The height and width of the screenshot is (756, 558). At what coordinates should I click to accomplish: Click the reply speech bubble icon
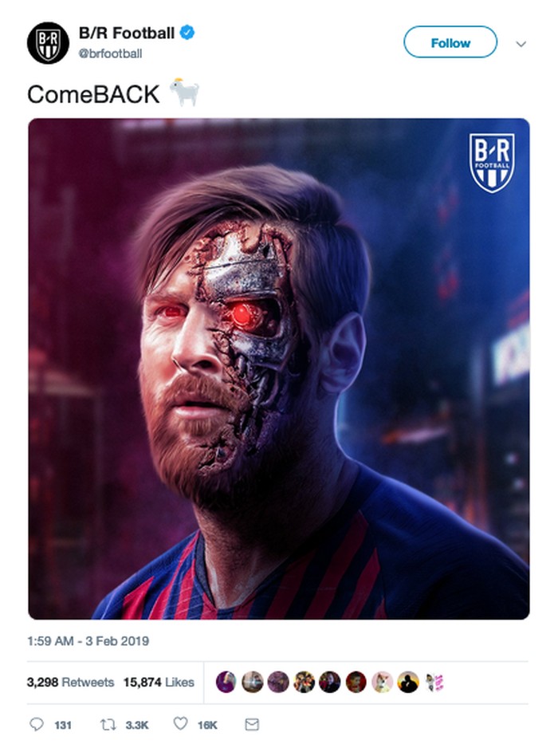pyautogui.click(x=37, y=724)
